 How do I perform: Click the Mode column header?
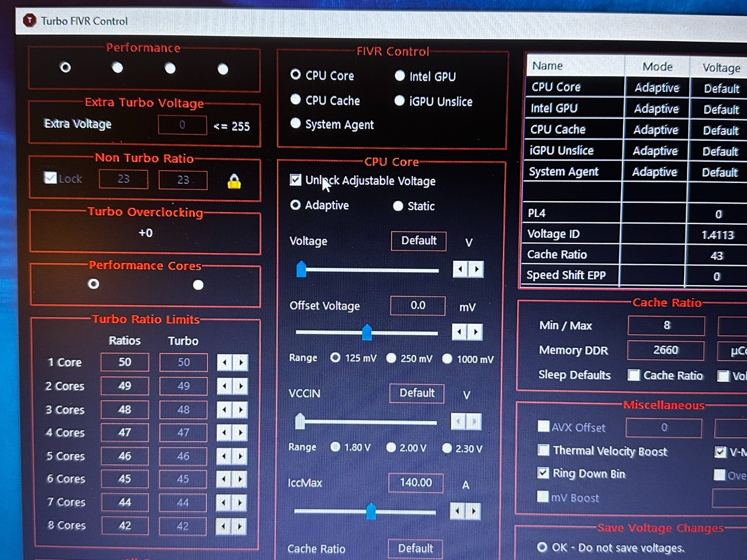[657, 67]
